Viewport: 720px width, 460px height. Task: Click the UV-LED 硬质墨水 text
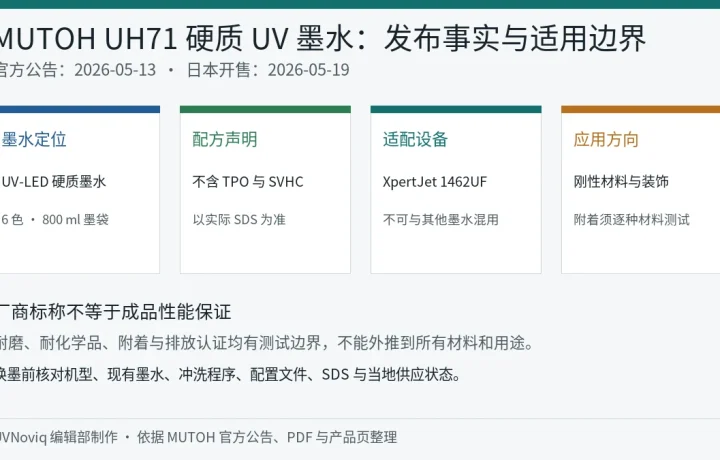click(54, 182)
